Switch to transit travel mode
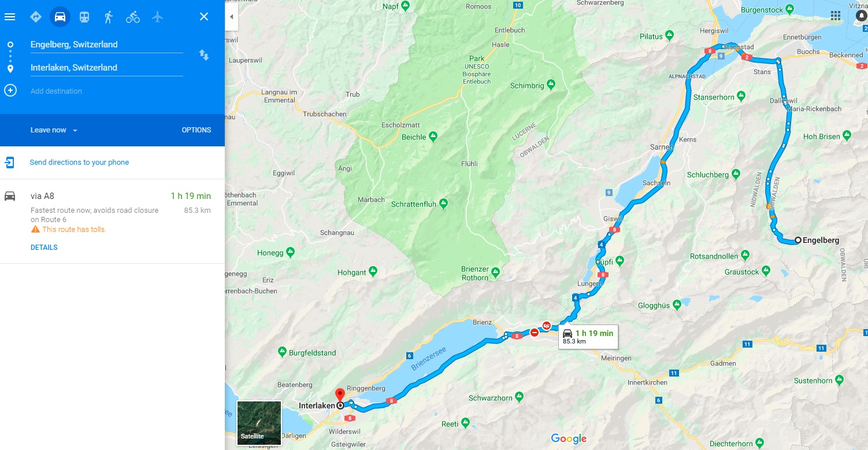The width and height of the screenshot is (868, 450). pos(84,17)
